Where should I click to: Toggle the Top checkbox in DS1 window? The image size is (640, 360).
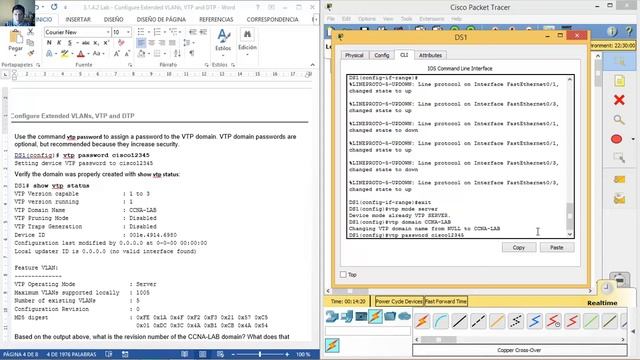(343, 275)
